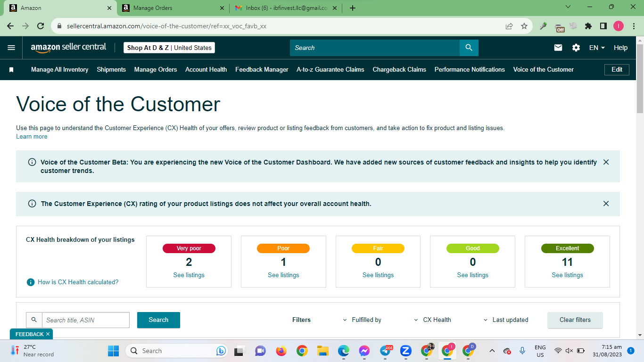The width and height of the screenshot is (644, 362).
Task: Go to Manage Orders in favorites bar
Action: (156, 70)
